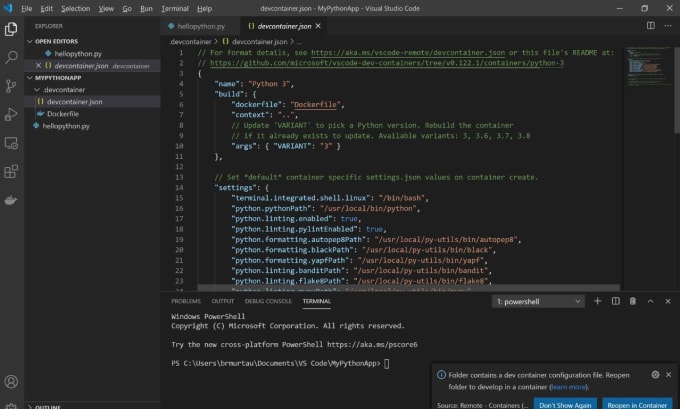Open notification settings gear
680x409 pixels.
[655, 374]
